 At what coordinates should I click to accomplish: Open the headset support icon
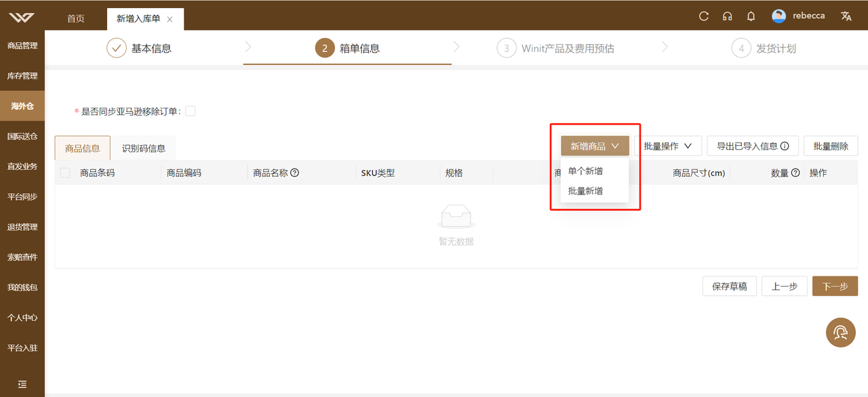tap(728, 16)
